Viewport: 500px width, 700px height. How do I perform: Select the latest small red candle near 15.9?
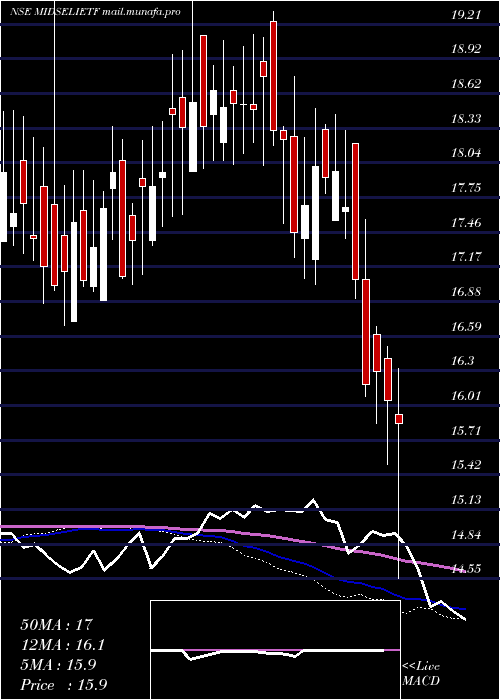[399, 419]
